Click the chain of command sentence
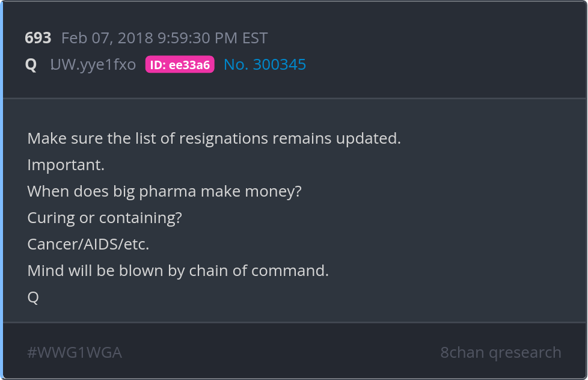Viewport: 588px width, 380px height. tap(178, 271)
